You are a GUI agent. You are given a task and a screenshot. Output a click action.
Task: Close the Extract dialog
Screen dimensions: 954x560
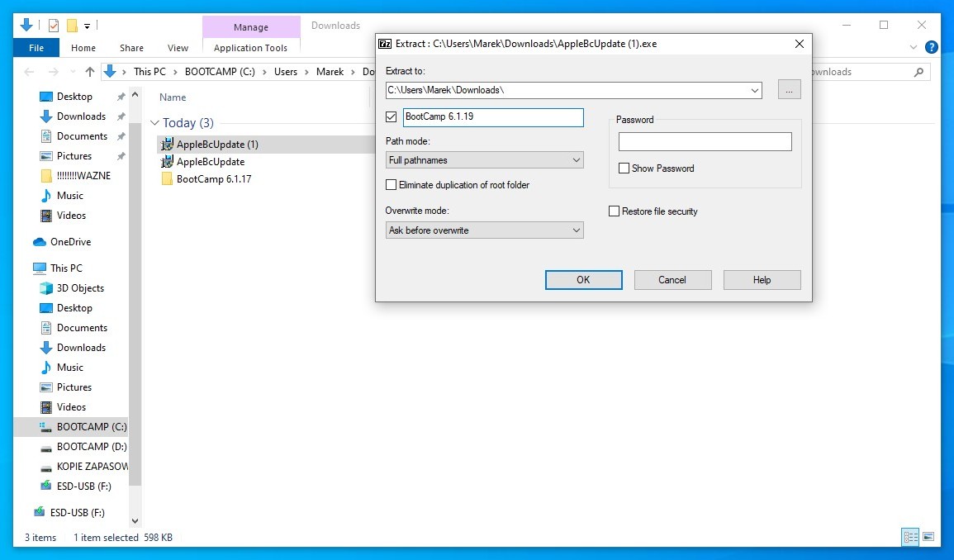tap(800, 44)
